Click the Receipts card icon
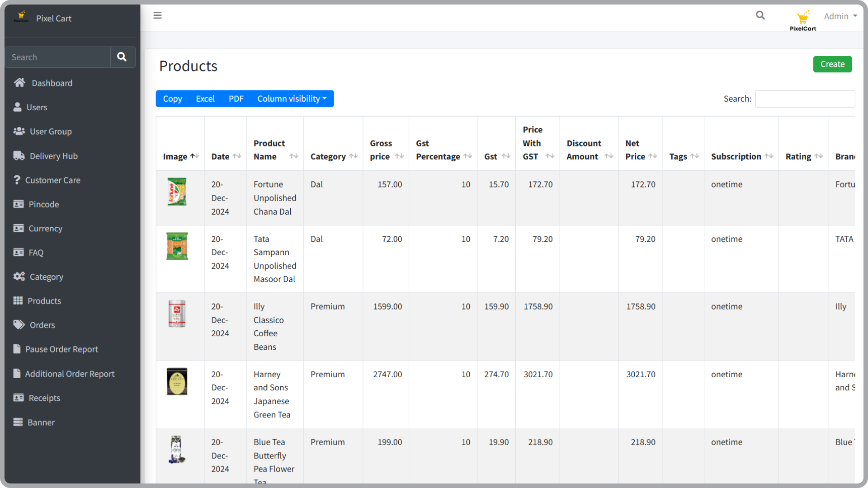Image resolution: width=868 pixels, height=488 pixels. [x=19, y=398]
